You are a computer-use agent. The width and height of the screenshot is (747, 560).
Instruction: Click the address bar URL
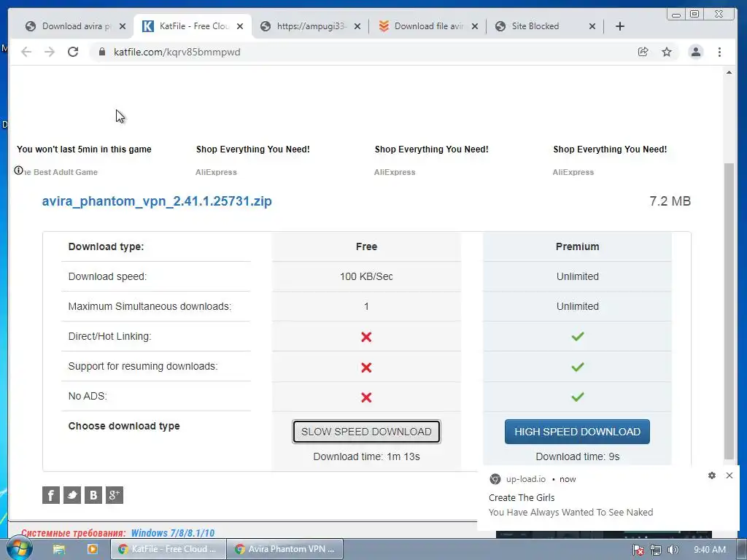click(177, 52)
